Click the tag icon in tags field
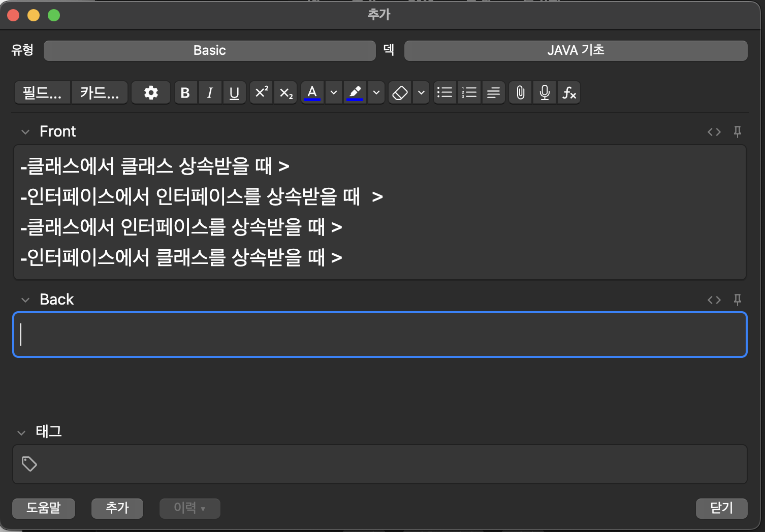The width and height of the screenshot is (765, 532). point(29,464)
